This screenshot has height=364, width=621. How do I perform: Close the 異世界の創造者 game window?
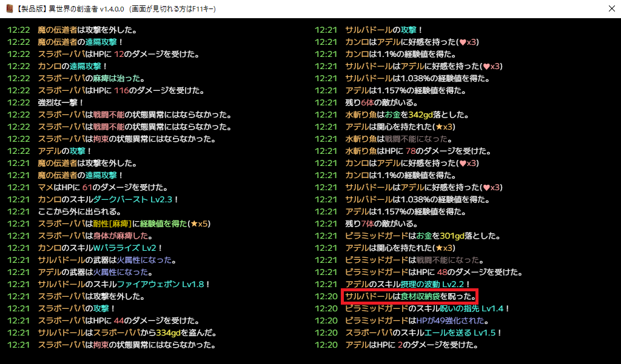[x=611, y=9]
